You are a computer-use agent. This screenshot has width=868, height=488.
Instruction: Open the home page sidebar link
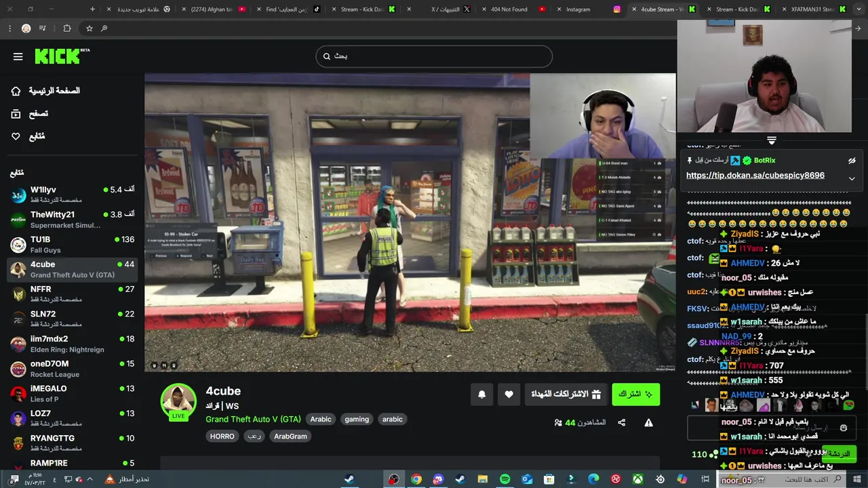coord(45,91)
